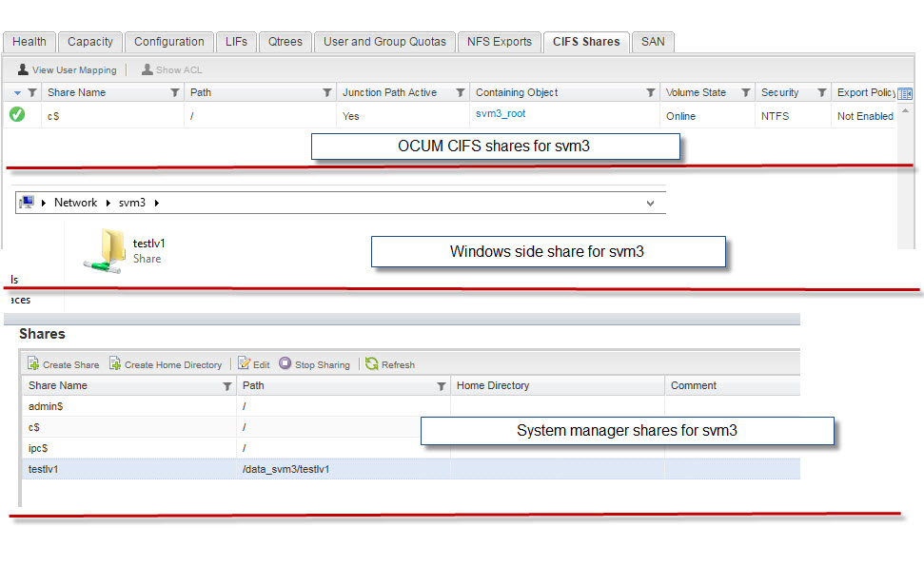
Task: Sort by Export Policy column header
Action: tap(866, 92)
